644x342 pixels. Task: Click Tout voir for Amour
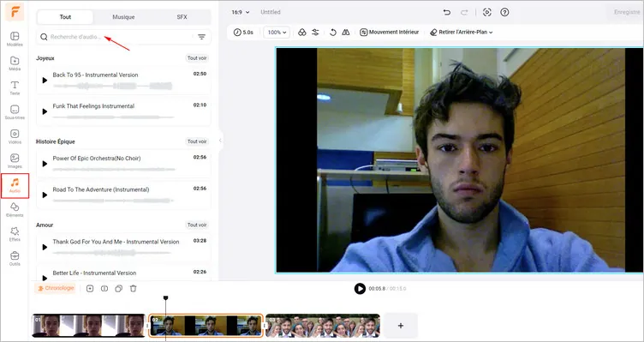197,225
